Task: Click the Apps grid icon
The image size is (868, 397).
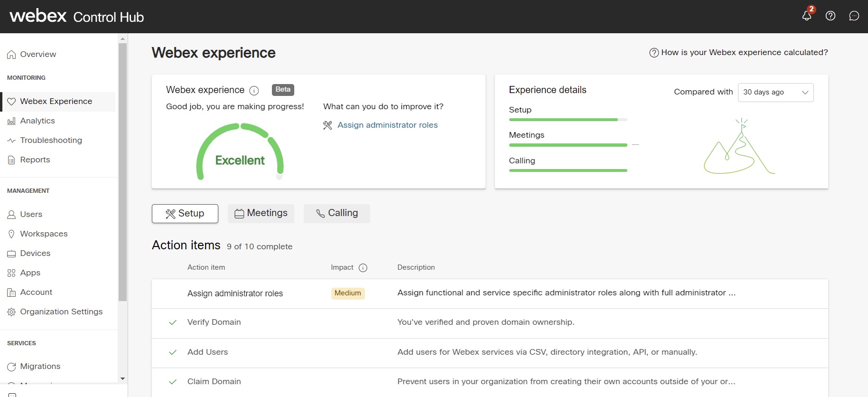Action: 11,273
